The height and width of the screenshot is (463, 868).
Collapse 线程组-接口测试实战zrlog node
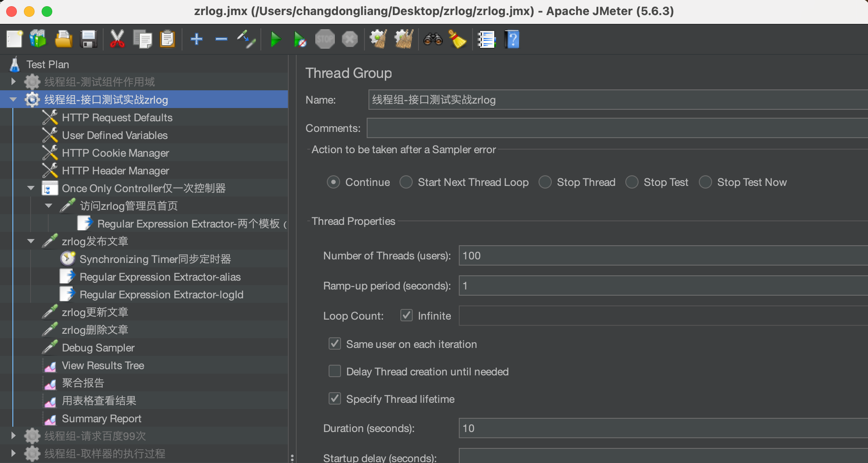coord(13,100)
